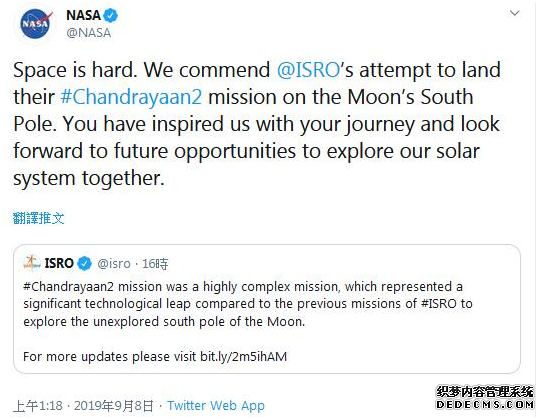545x419 pixels.
Task: Click the Twitter Web App source link
Action: [x=216, y=405]
